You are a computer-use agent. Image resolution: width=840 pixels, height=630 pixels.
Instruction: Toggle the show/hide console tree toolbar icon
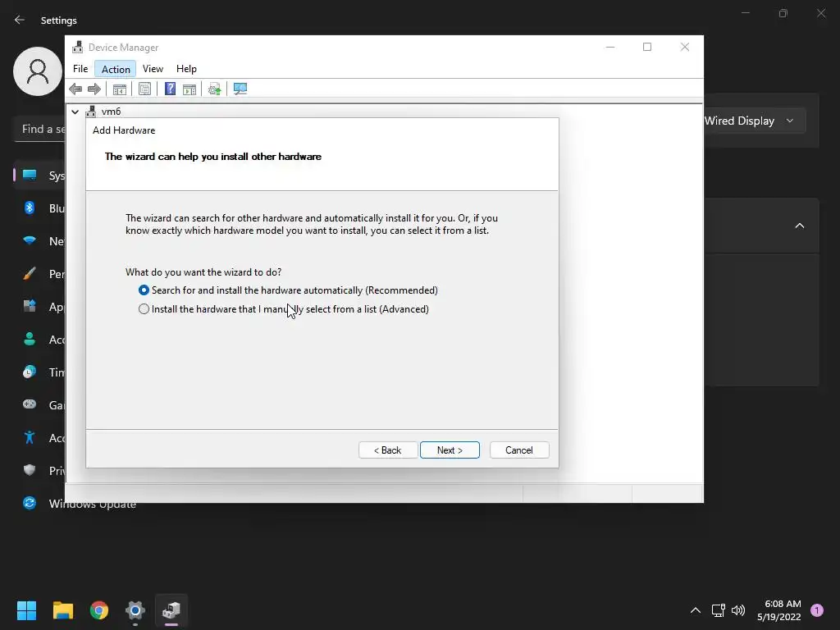coord(120,89)
